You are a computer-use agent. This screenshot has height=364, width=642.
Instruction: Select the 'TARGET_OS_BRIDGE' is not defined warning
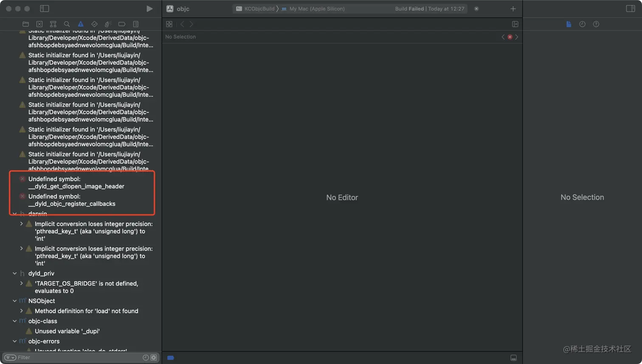click(86, 287)
